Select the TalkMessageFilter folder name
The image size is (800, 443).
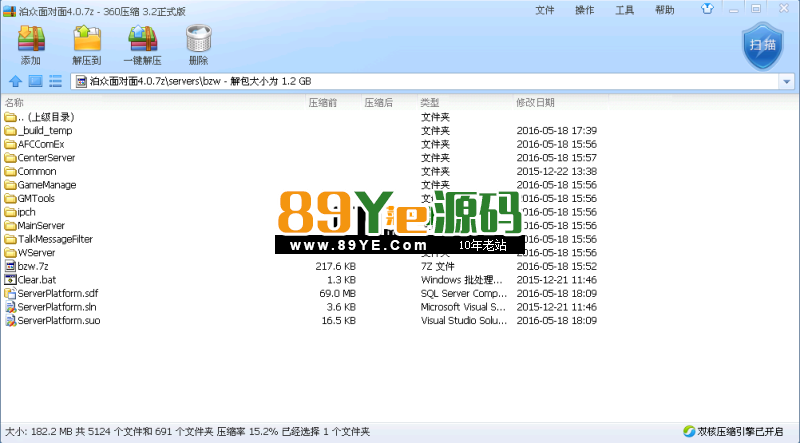(55, 239)
